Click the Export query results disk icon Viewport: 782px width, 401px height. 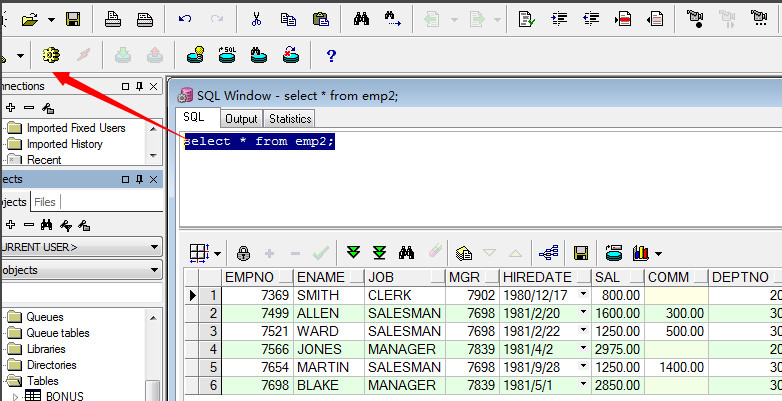(x=580, y=253)
